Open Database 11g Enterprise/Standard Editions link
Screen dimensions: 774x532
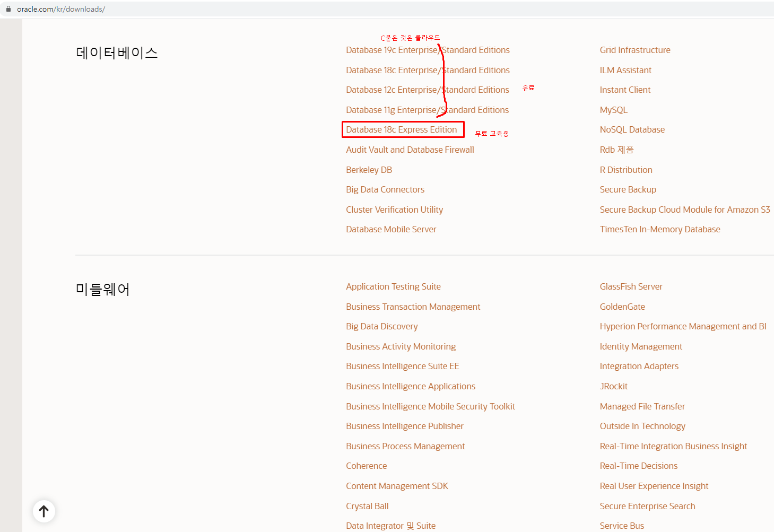pos(427,110)
